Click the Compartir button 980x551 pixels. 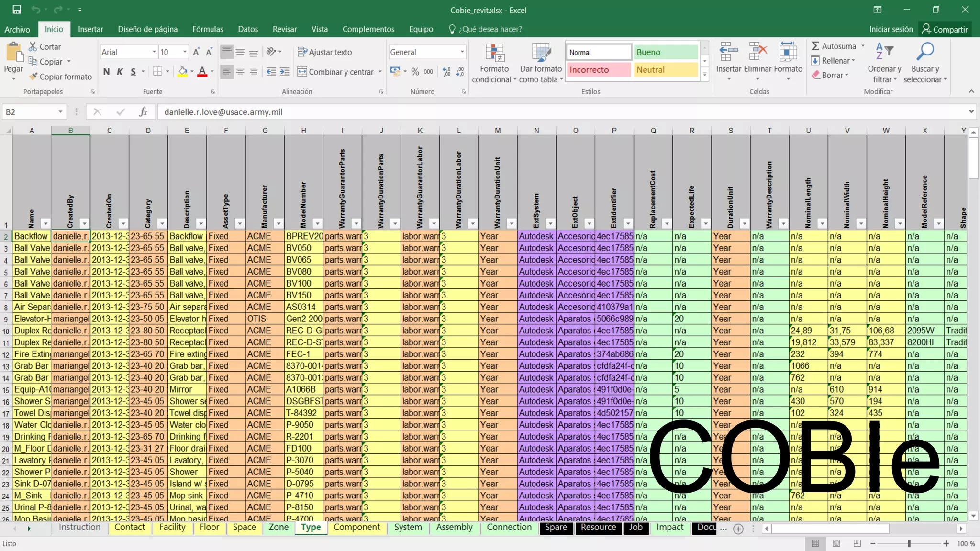(x=945, y=29)
